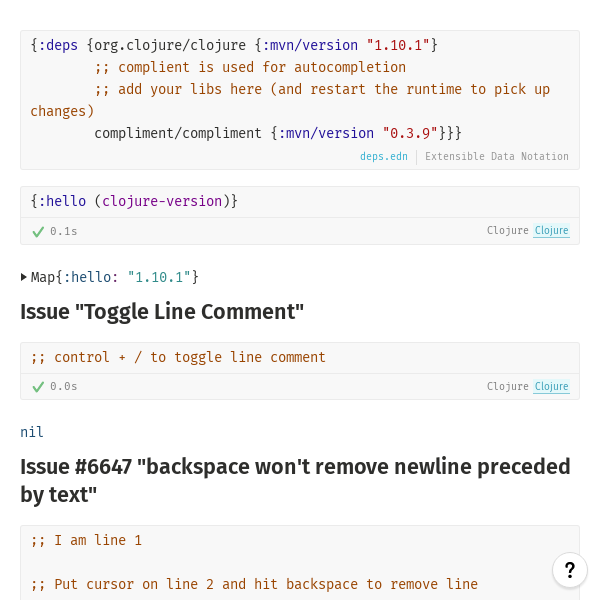The image size is (600, 600).
Task: Click the help question mark button
Action: pyautogui.click(x=569, y=570)
